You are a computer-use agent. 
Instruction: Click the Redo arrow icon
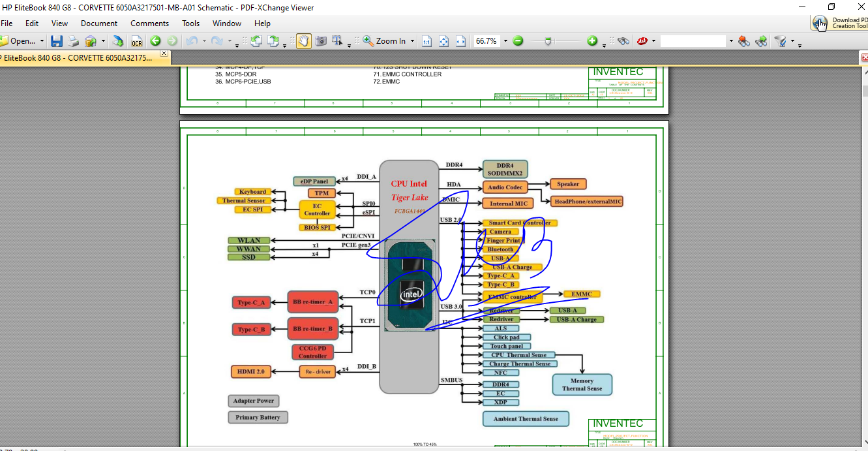click(217, 41)
